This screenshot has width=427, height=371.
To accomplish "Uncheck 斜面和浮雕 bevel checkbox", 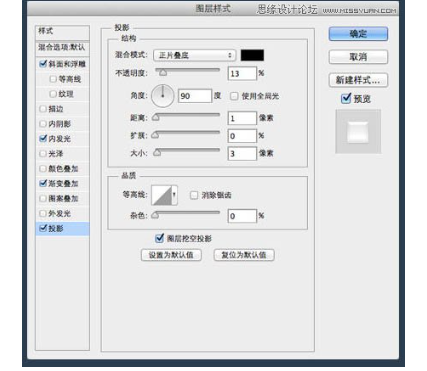I will (43, 63).
